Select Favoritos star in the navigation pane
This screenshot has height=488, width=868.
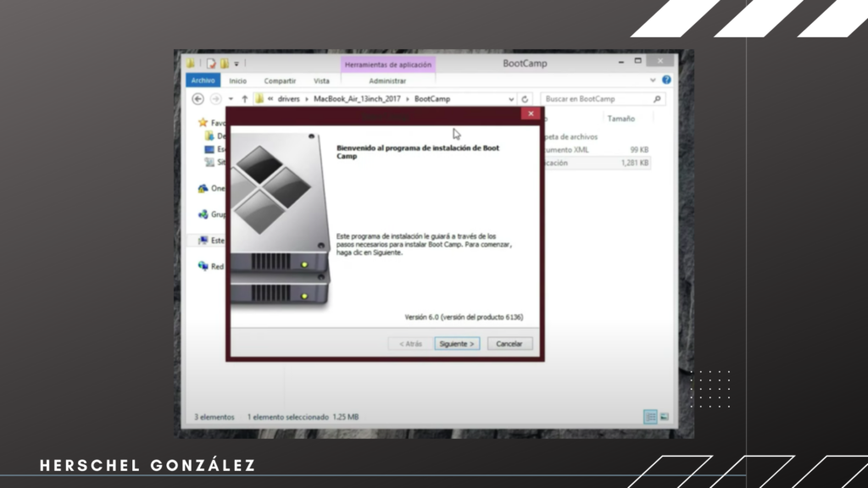point(203,123)
